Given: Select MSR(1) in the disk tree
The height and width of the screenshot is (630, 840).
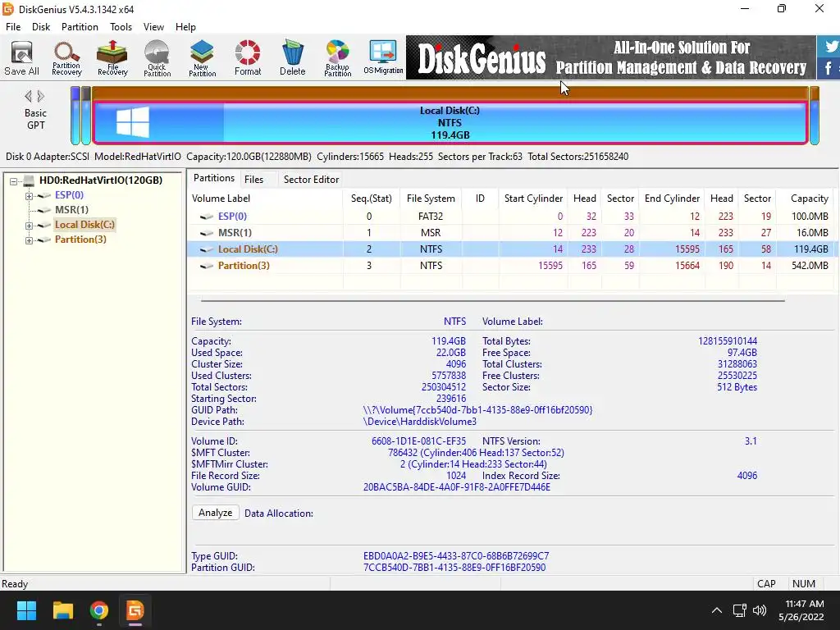Looking at the screenshot, I should click(71, 210).
